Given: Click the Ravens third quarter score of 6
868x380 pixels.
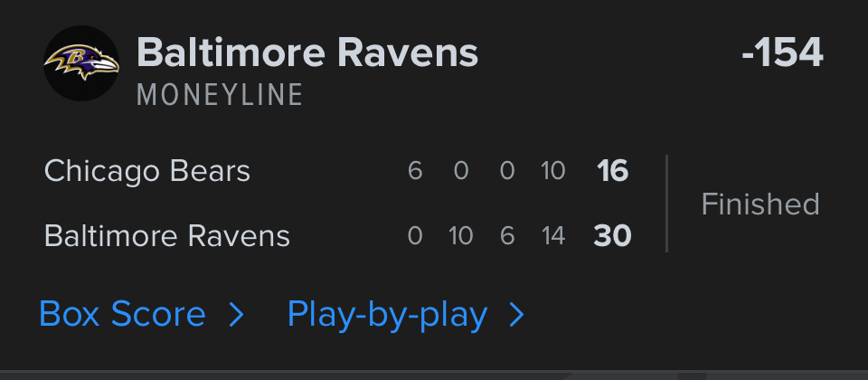Looking at the screenshot, I should [507, 236].
